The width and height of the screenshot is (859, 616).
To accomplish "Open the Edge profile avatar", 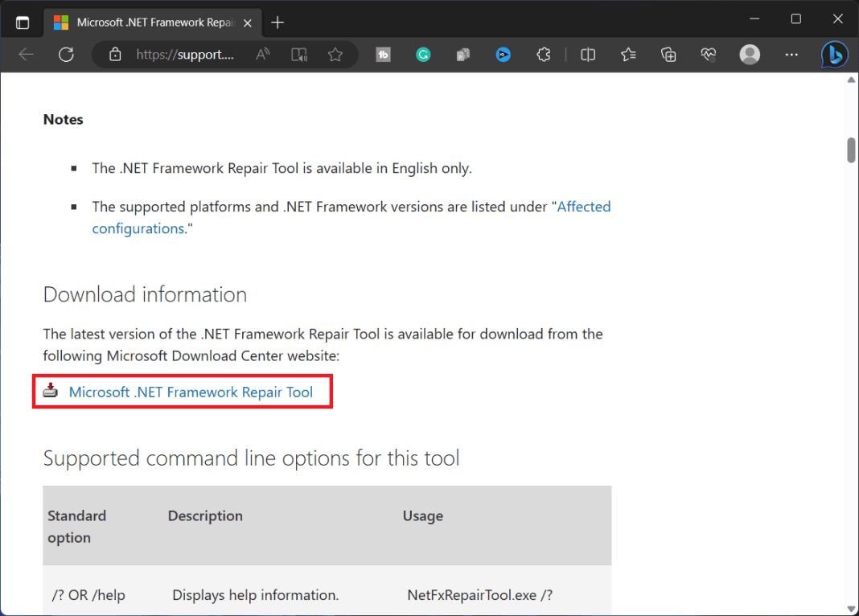I will click(x=750, y=55).
